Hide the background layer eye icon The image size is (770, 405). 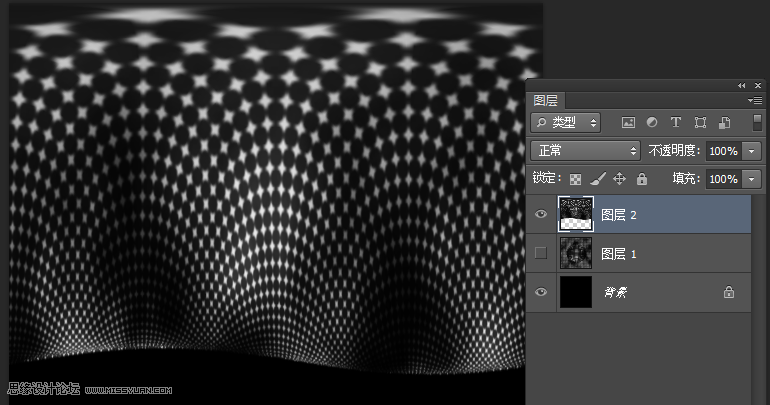[x=541, y=292]
